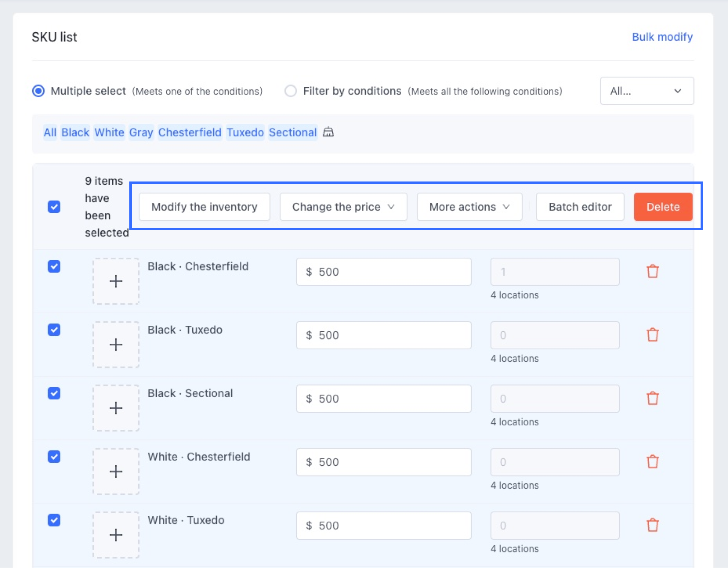
Task: Select the Multiple select radio option
Action: (x=39, y=91)
